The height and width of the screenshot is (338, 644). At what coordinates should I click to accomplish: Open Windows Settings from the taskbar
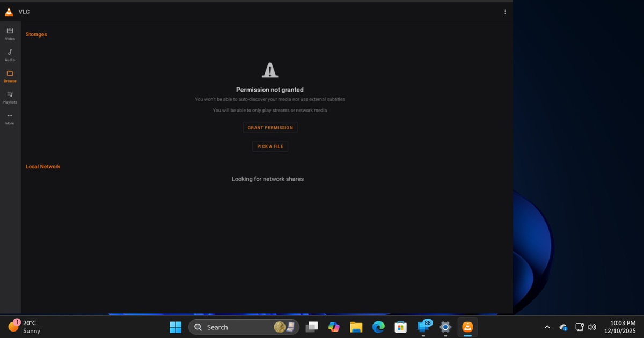[x=445, y=327]
